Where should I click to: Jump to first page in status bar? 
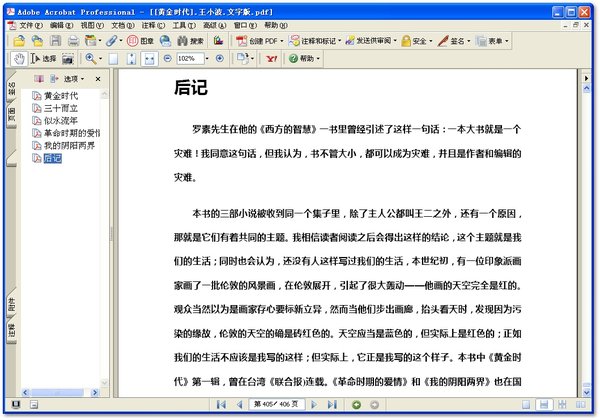point(219,404)
